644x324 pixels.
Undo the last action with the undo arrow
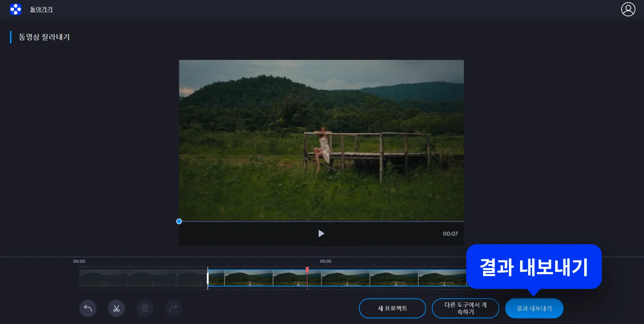point(88,308)
